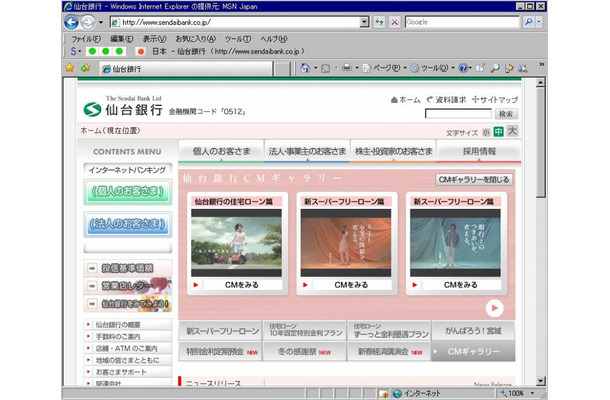Select the 株主・投資家のお客さま tab
This screenshot has width=610, height=400.
pyautogui.click(x=393, y=151)
